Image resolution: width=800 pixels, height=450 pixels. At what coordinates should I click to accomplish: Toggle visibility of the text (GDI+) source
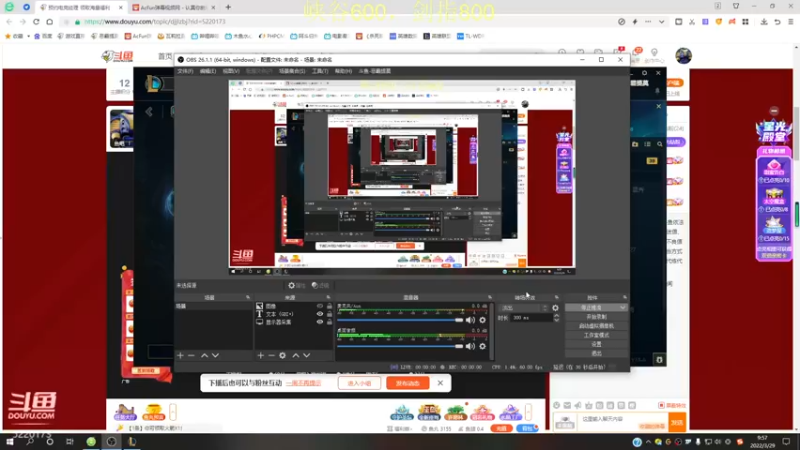coord(320,314)
